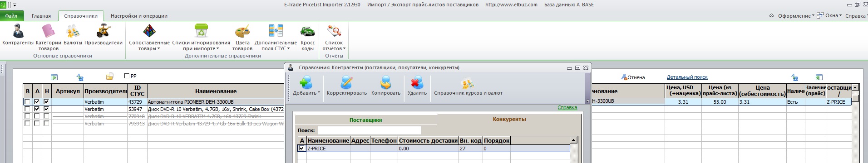868x163 pixels.
Task: Uncheck the A checkbox for Z-PRICE row
Action: point(302,148)
